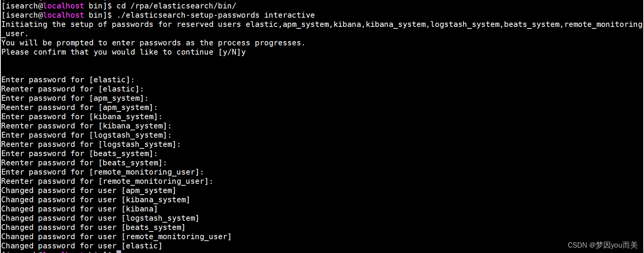The image size is (644, 253).
Task: Click the 'Enter password for [logstash_system]:' line
Action: tap(87, 135)
